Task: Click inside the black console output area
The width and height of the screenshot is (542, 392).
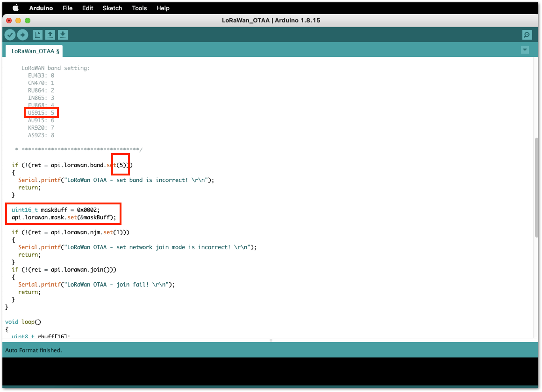Action: (271, 371)
